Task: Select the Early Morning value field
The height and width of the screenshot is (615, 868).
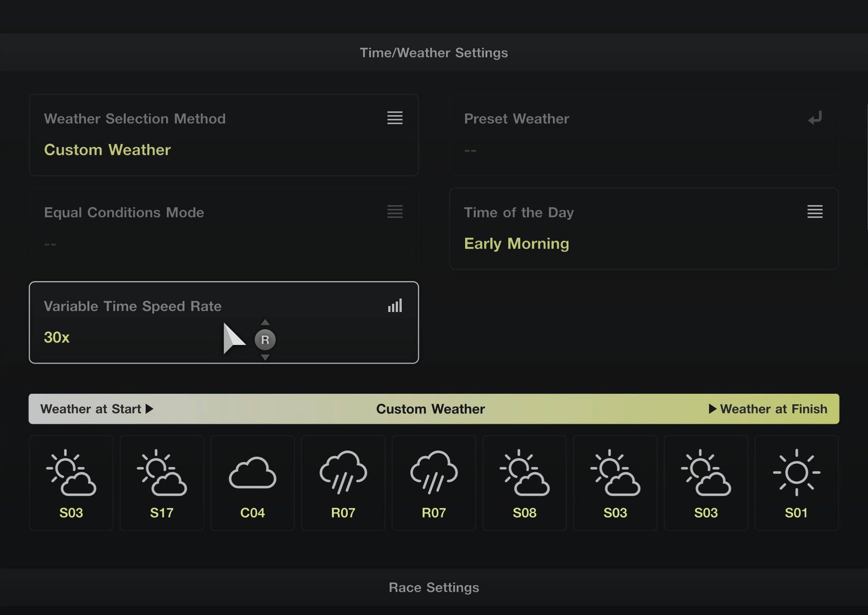Action: coord(516,244)
